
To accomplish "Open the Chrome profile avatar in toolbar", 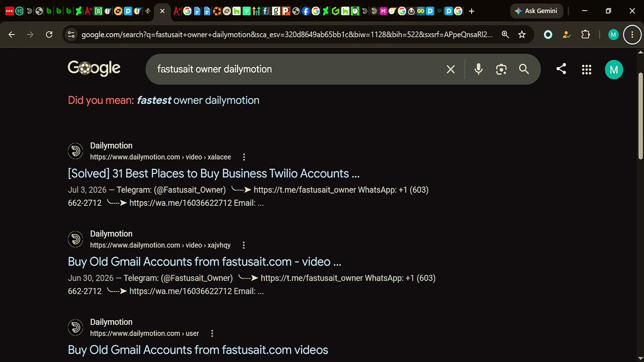I will [613, 34].
